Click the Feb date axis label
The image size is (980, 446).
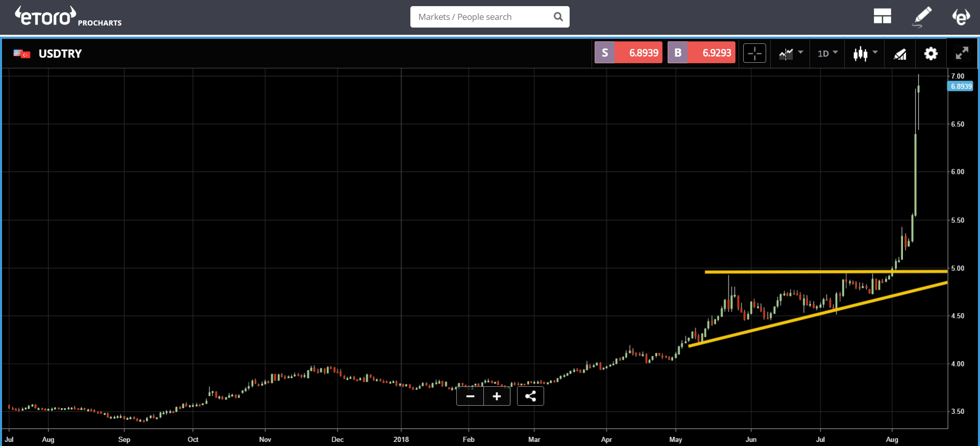469,439
